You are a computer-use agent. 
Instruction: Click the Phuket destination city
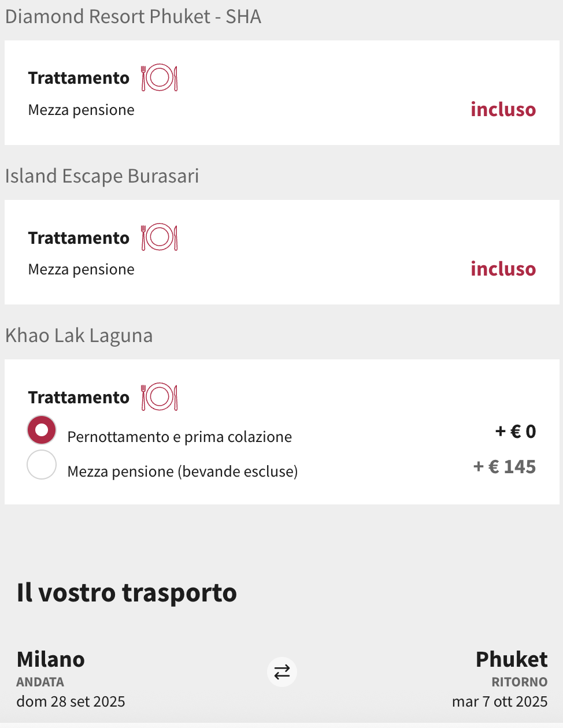[512, 659]
